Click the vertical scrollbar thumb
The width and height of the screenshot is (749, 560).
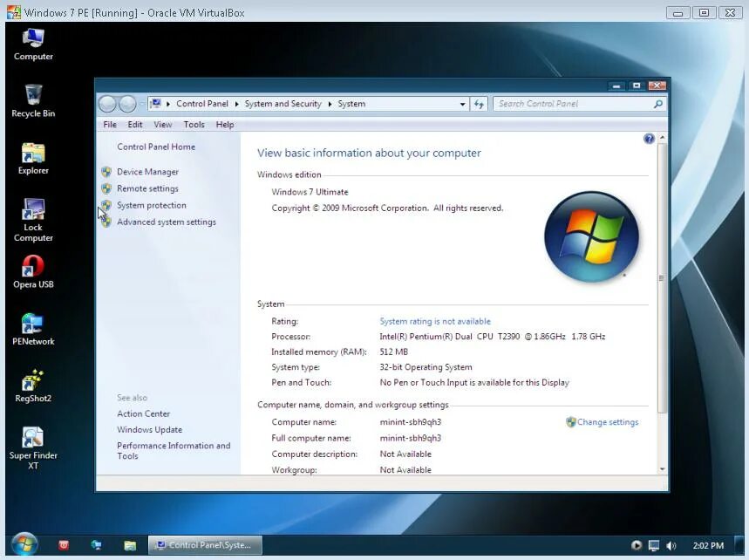(x=662, y=277)
